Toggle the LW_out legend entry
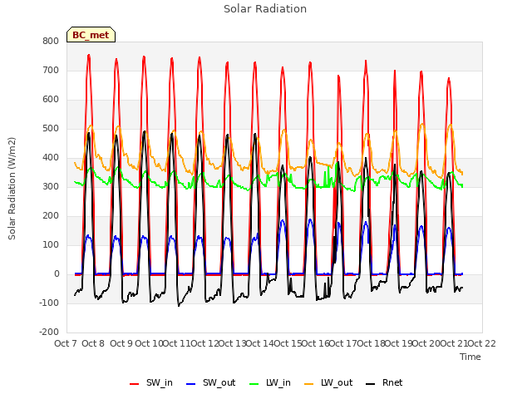This screenshot has width=532, height=399. coord(328,382)
